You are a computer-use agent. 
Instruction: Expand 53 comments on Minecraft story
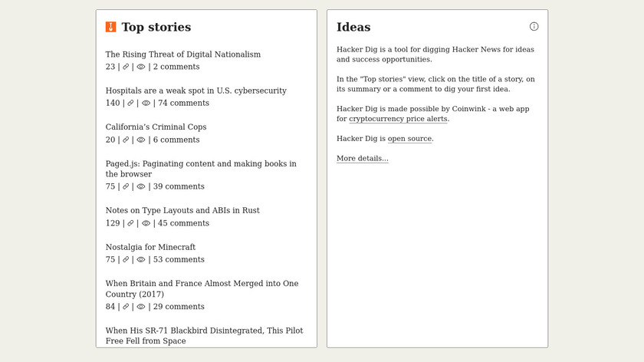tap(179, 260)
